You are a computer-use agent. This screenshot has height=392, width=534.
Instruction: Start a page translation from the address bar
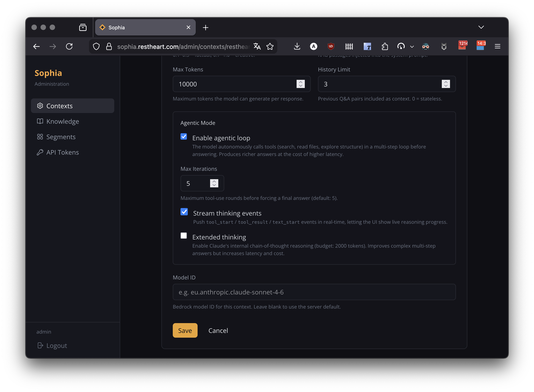click(257, 47)
